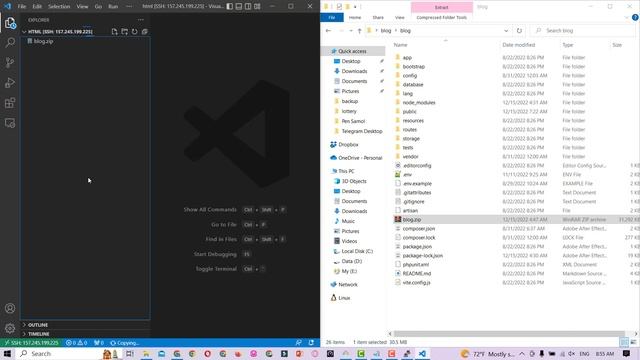Image resolution: width=640 pixels, height=360 pixels.
Task: Switch to View ribbon tab in File Explorer
Action: point(400,18)
